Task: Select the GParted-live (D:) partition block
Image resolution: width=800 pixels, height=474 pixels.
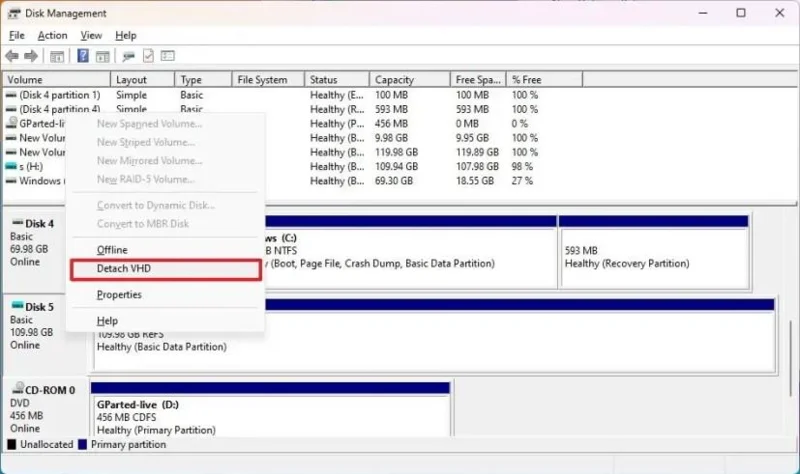Action: pyautogui.click(x=270, y=409)
